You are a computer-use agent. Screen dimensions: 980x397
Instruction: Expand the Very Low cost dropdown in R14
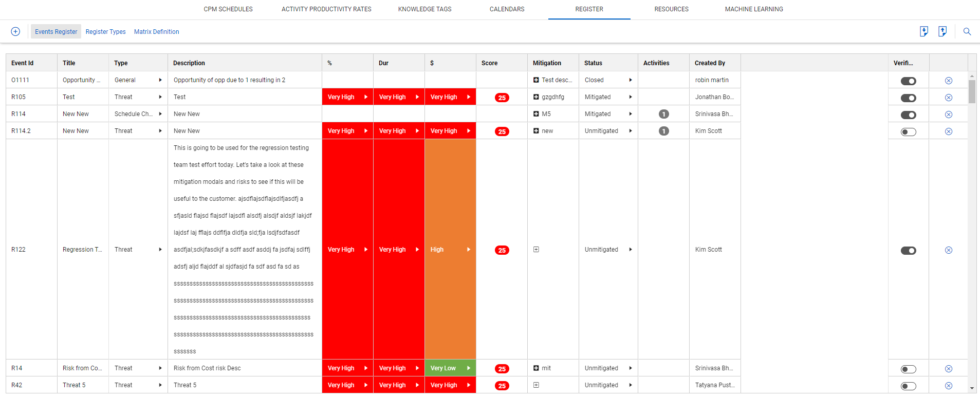[x=468, y=368]
